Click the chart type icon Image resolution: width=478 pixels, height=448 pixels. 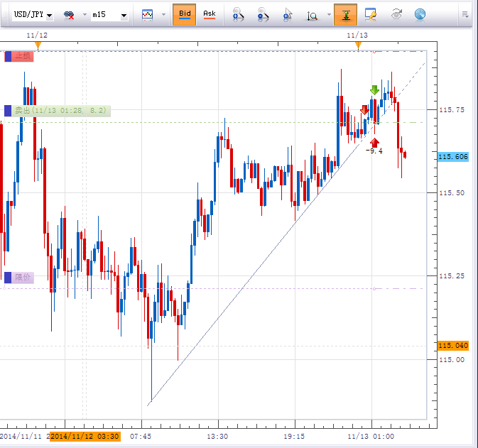(148, 15)
